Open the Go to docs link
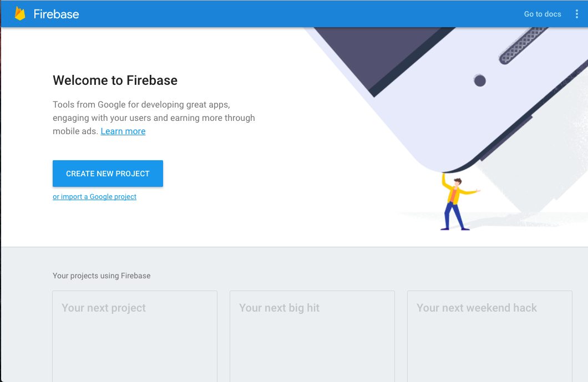The height and width of the screenshot is (382, 588). point(543,14)
